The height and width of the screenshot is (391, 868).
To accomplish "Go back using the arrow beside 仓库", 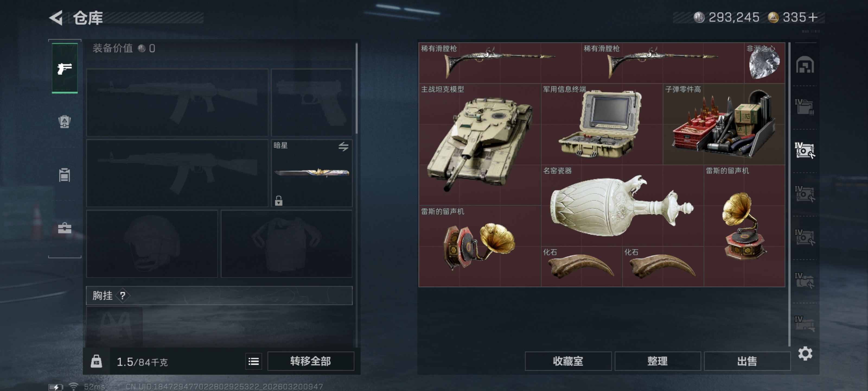I will click(56, 18).
